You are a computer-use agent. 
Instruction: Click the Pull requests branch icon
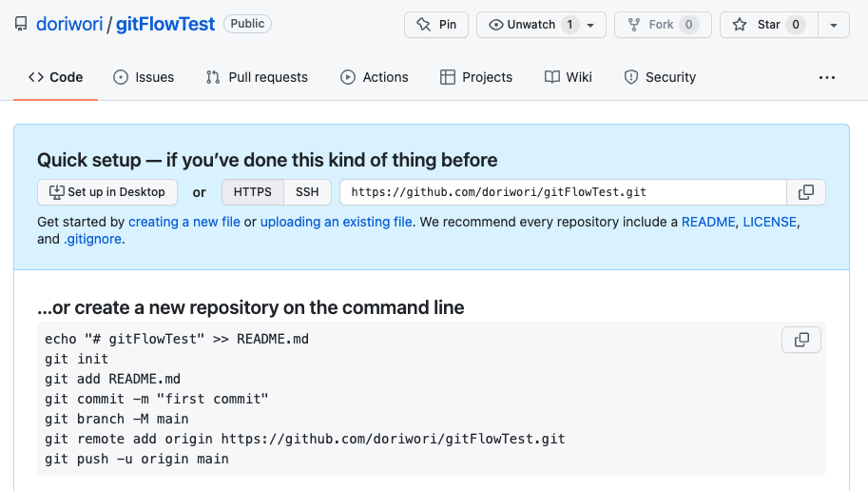[213, 77]
